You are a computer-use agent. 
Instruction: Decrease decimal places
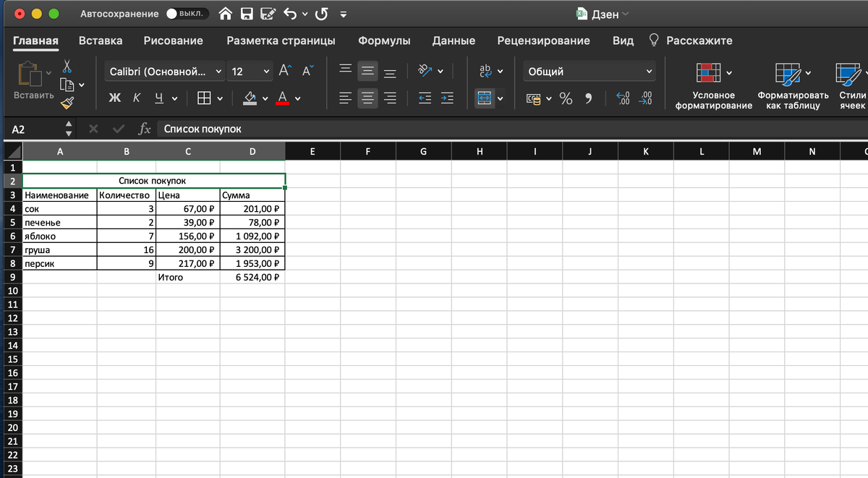point(646,98)
